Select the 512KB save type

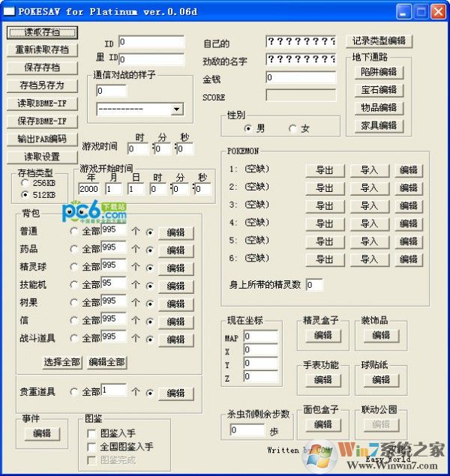[x=25, y=195]
